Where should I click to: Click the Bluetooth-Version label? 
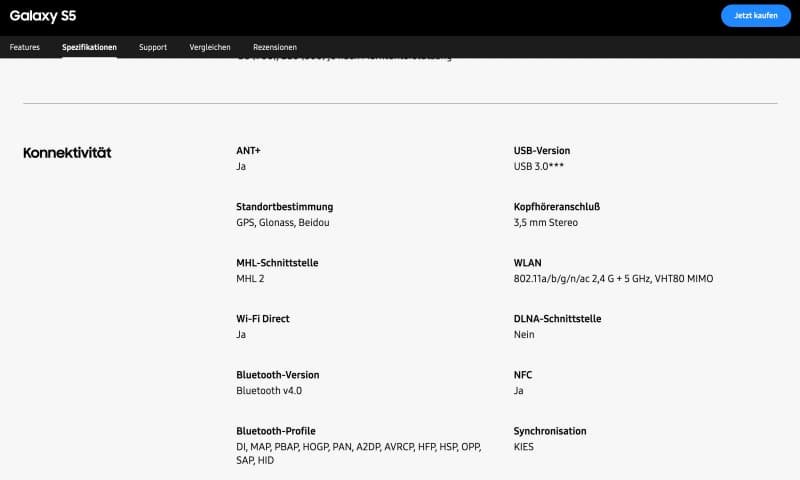[x=278, y=375]
